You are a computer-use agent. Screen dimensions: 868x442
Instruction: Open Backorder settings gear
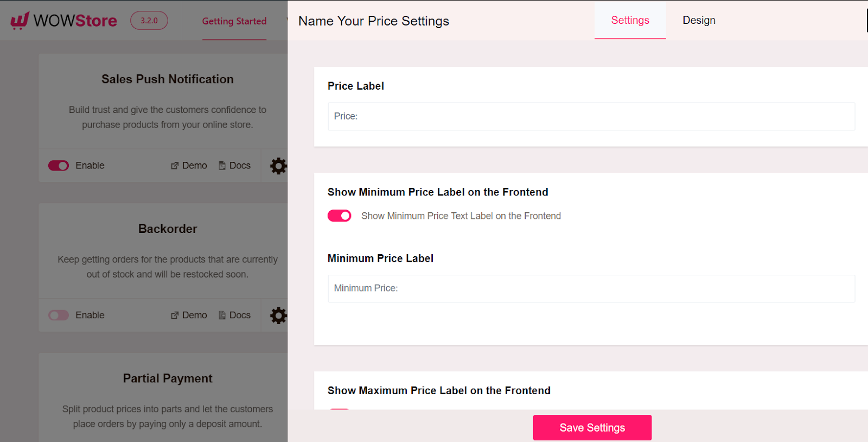click(278, 315)
